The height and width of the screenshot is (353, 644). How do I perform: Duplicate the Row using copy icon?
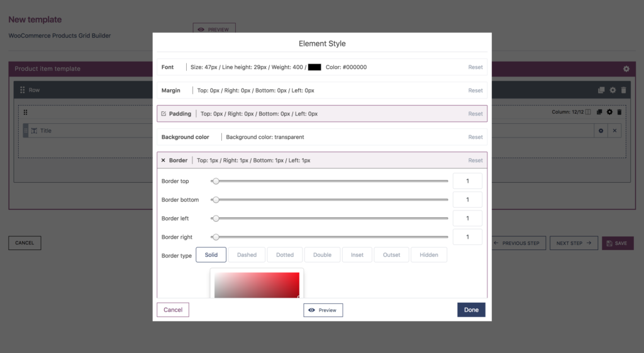pyautogui.click(x=601, y=90)
